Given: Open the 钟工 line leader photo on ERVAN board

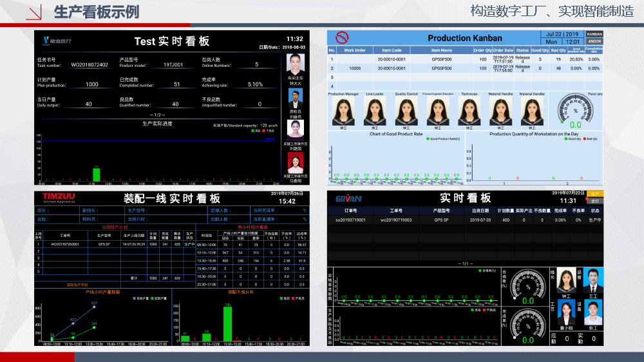Looking at the screenshot, I should point(566,281).
